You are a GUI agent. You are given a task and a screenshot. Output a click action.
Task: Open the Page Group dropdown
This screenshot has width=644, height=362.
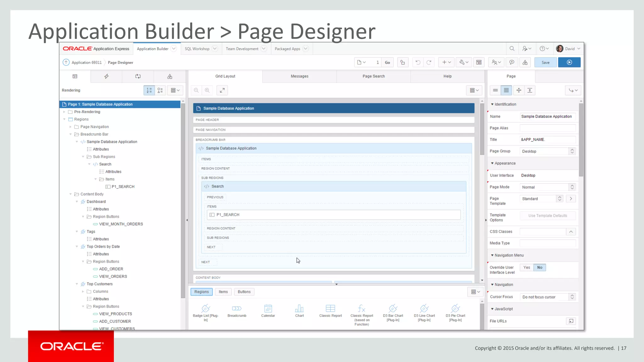(547, 151)
